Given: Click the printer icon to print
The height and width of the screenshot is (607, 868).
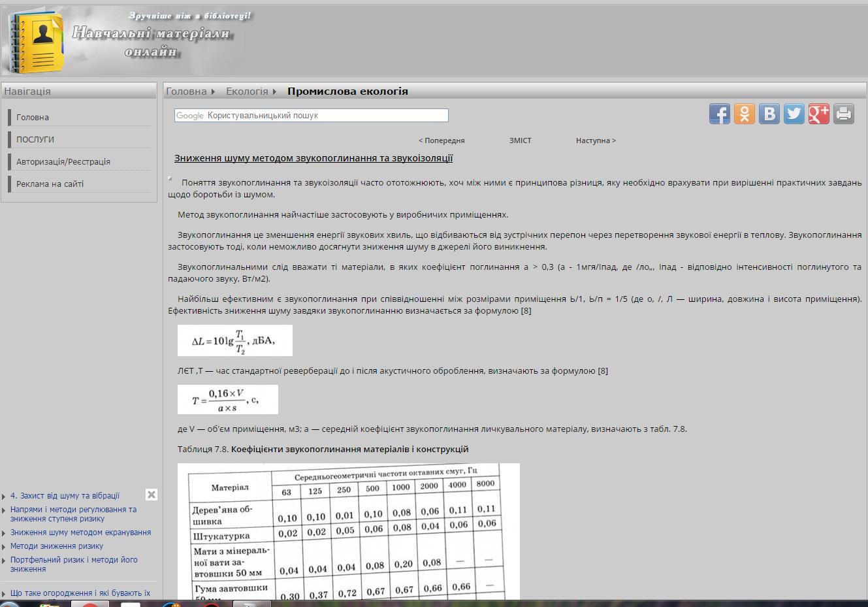Looking at the screenshot, I should tap(844, 114).
